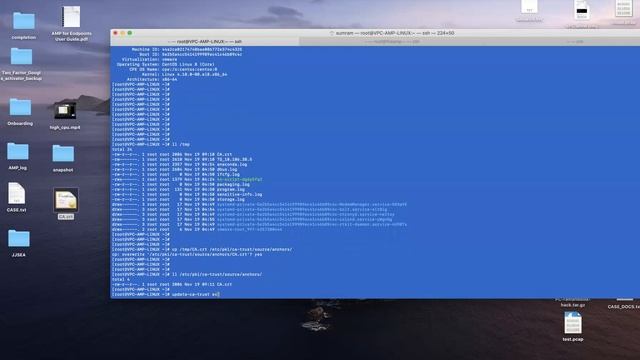Viewport: 640px width, 360px height.
Task: Close the terminal window with red button
Action: tap(116, 33)
